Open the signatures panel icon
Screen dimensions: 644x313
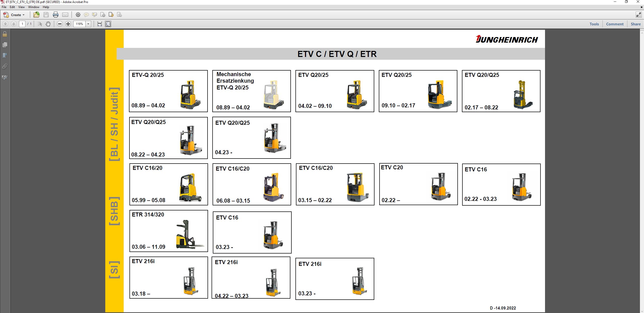pyautogui.click(x=5, y=77)
